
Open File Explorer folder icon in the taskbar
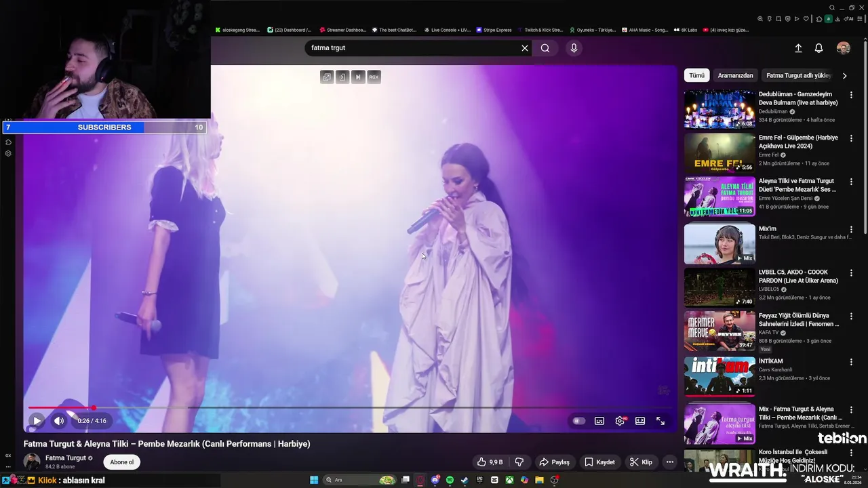pyautogui.click(x=539, y=480)
